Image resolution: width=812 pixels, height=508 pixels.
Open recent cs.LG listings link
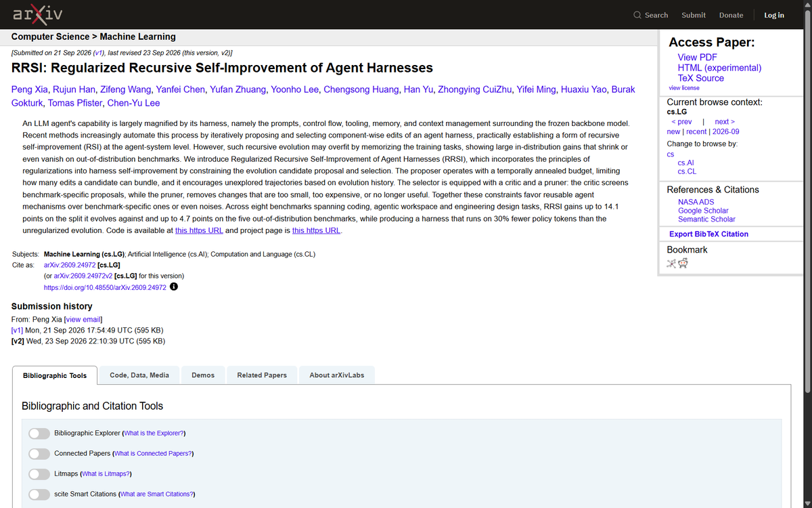tap(696, 131)
